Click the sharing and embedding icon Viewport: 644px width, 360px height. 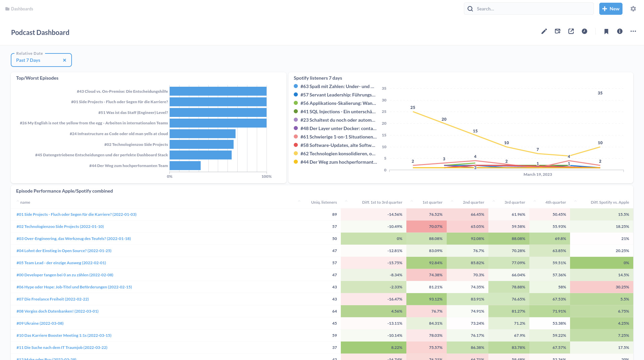[571, 31]
